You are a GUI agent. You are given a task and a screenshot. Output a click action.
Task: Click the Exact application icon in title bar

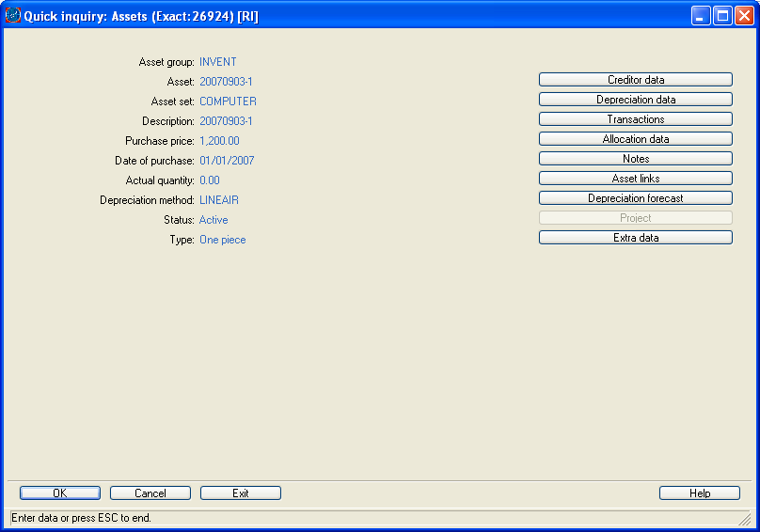pos(13,15)
